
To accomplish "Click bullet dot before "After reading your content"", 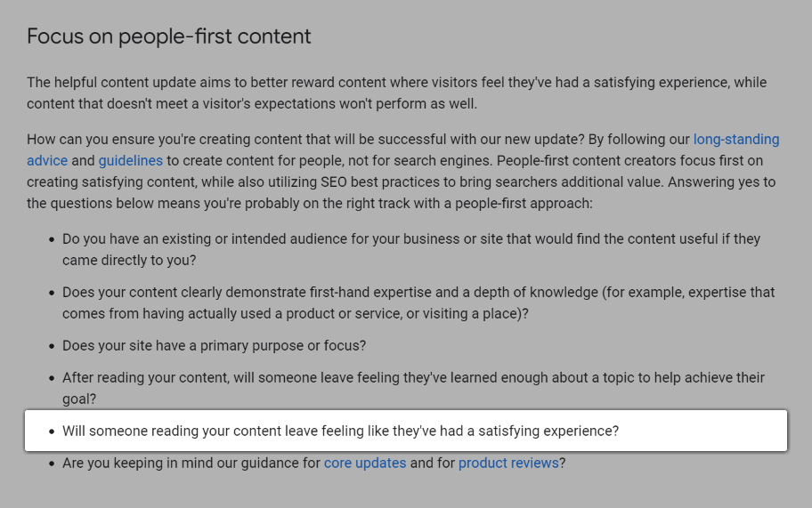I will (50, 379).
